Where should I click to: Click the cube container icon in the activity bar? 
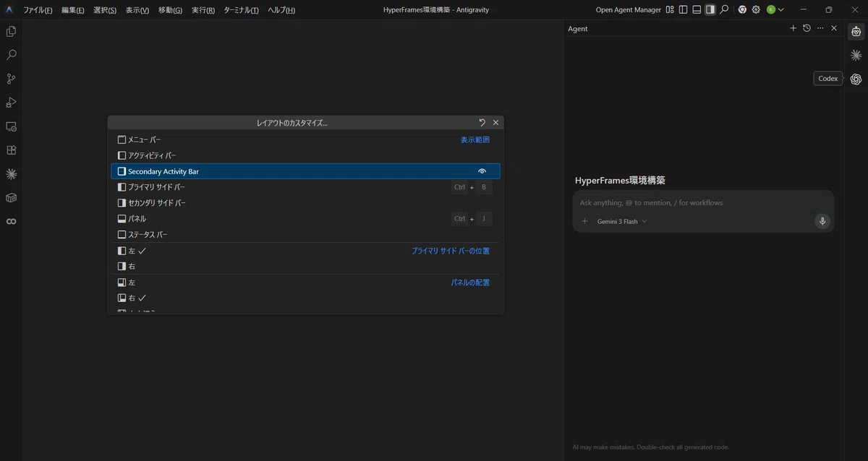pyautogui.click(x=11, y=198)
